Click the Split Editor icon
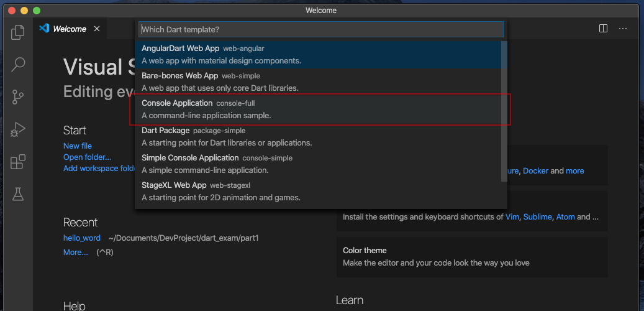Screen dimensions: 644x311 click(603, 29)
